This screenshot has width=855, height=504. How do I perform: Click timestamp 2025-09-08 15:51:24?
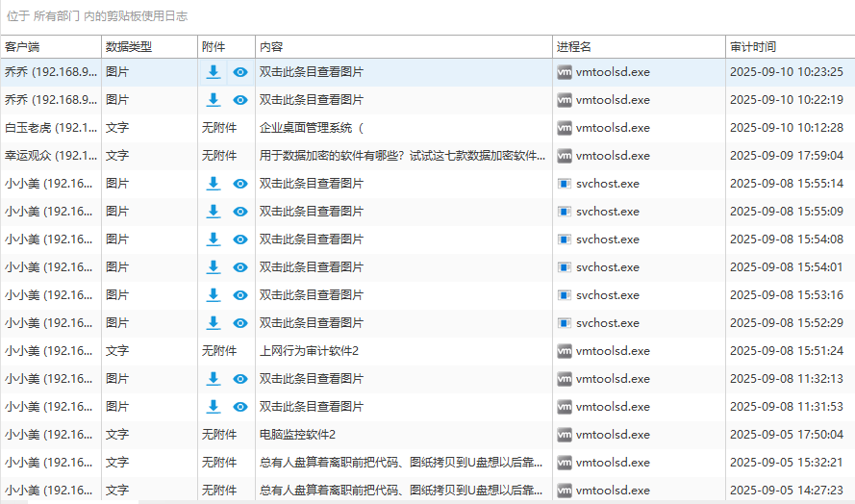pos(787,351)
